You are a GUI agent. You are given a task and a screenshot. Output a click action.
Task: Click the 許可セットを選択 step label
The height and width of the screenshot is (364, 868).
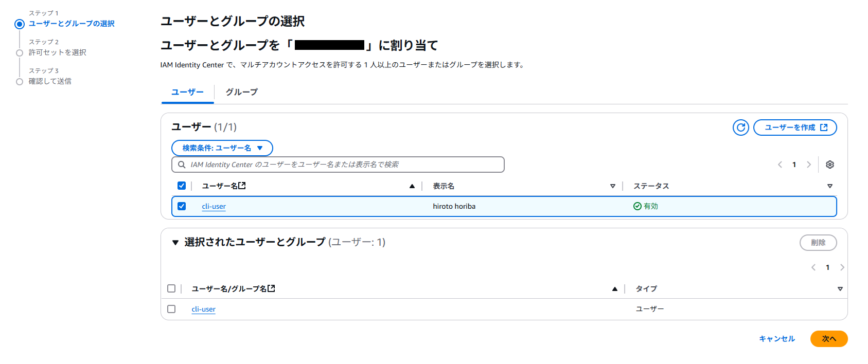click(x=57, y=52)
